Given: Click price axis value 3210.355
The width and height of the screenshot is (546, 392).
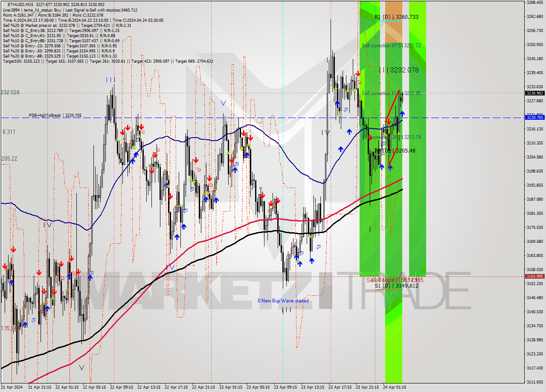Looking at the screenshot, I should [534, 143].
